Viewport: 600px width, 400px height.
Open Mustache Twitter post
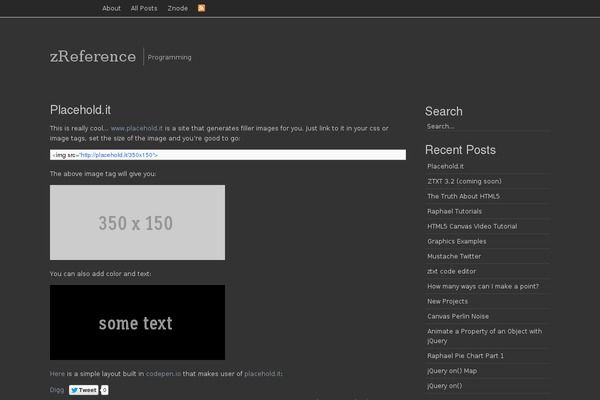click(454, 256)
